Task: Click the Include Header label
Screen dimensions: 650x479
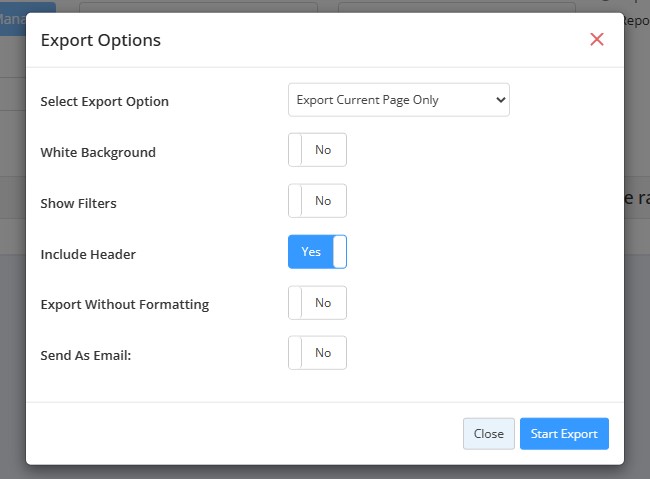Action: 88,254
